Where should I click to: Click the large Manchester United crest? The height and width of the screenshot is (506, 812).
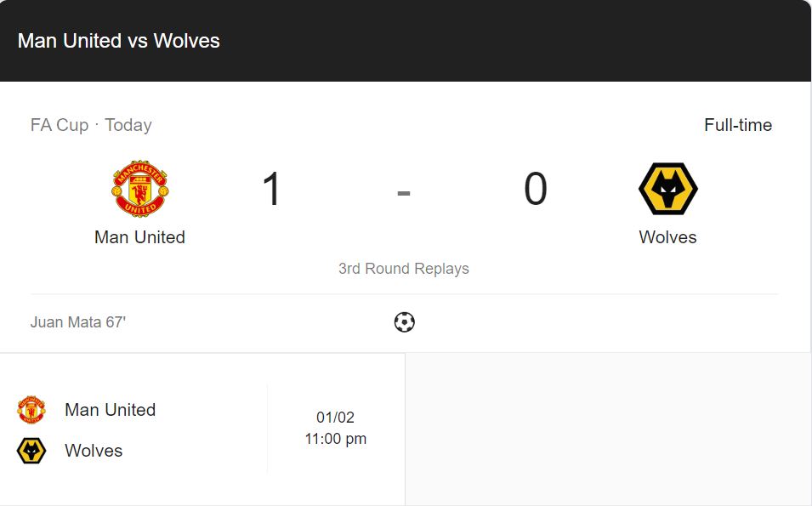point(139,189)
